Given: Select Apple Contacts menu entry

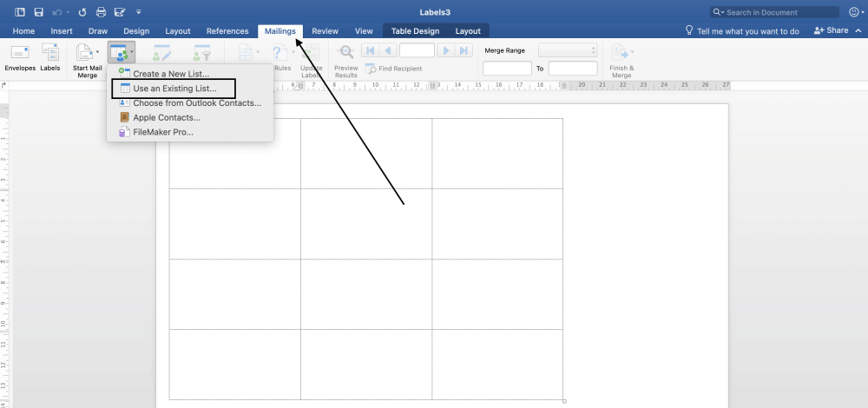Looking at the screenshot, I should click(x=166, y=117).
